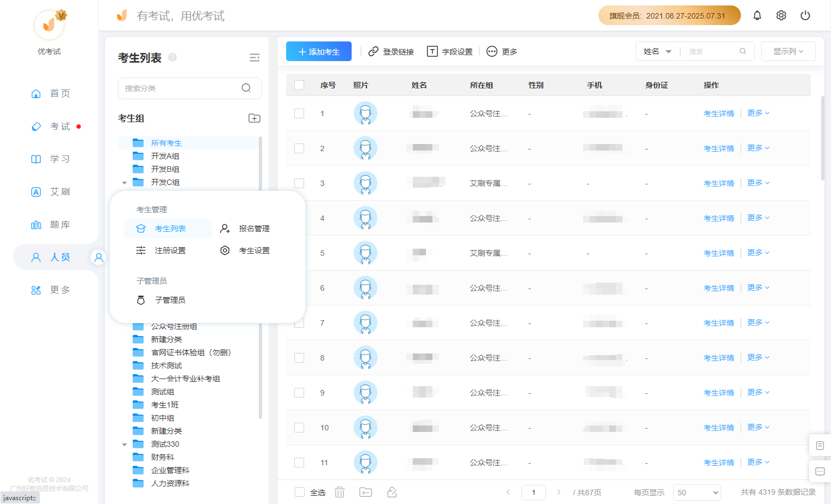This screenshot has height=504, width=831.
Task: Check the checkbox for row 8
Action: click(299, 358)
